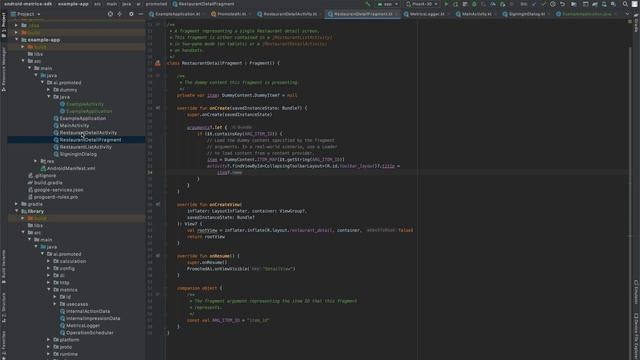Select OperationScheduler in library tree
The image size is (640, 360).
[89, 333]
